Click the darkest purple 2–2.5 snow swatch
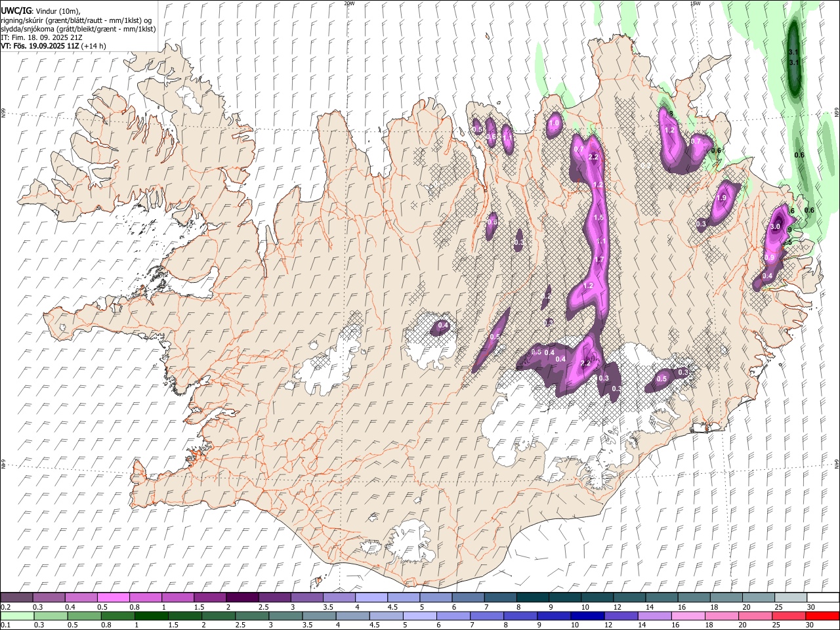840x630 pixels. pyautogui.click(x=241, y=598)
